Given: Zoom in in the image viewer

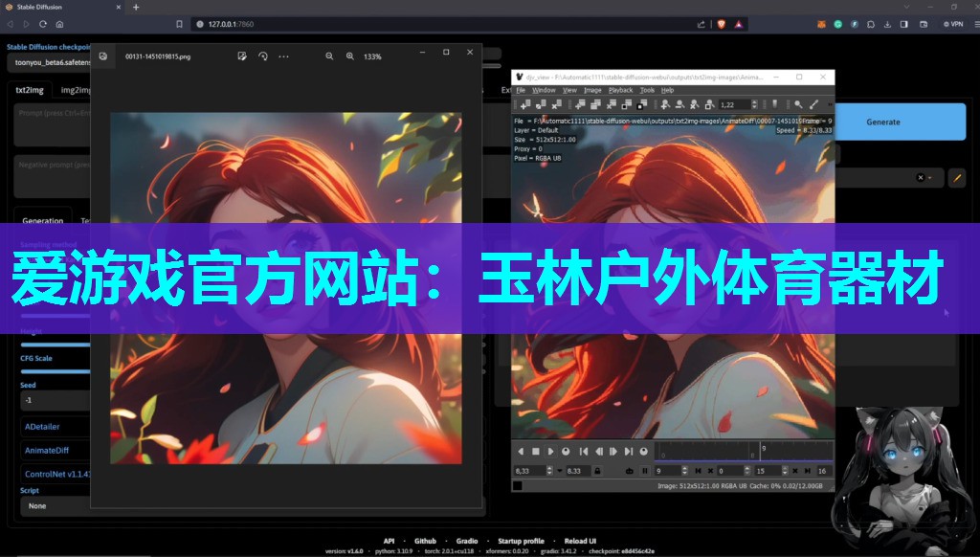Looking at the screenshot, I should [350, 56].
